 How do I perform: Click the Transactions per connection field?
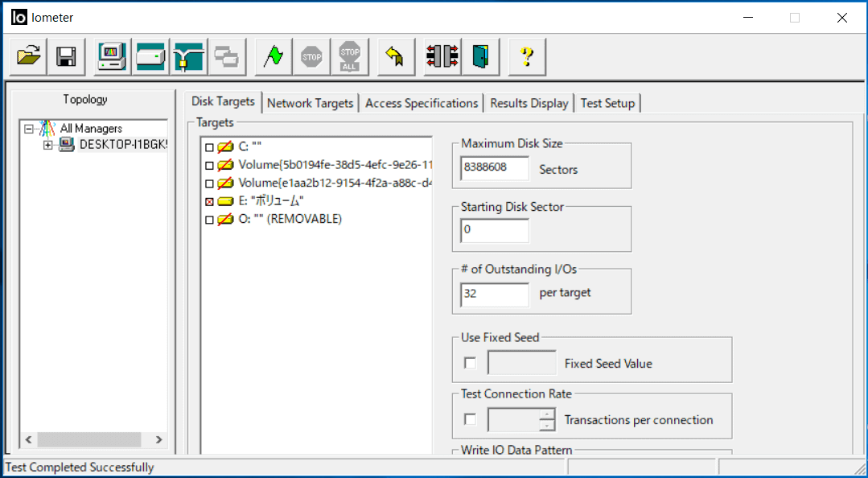[x=514, y=420]
